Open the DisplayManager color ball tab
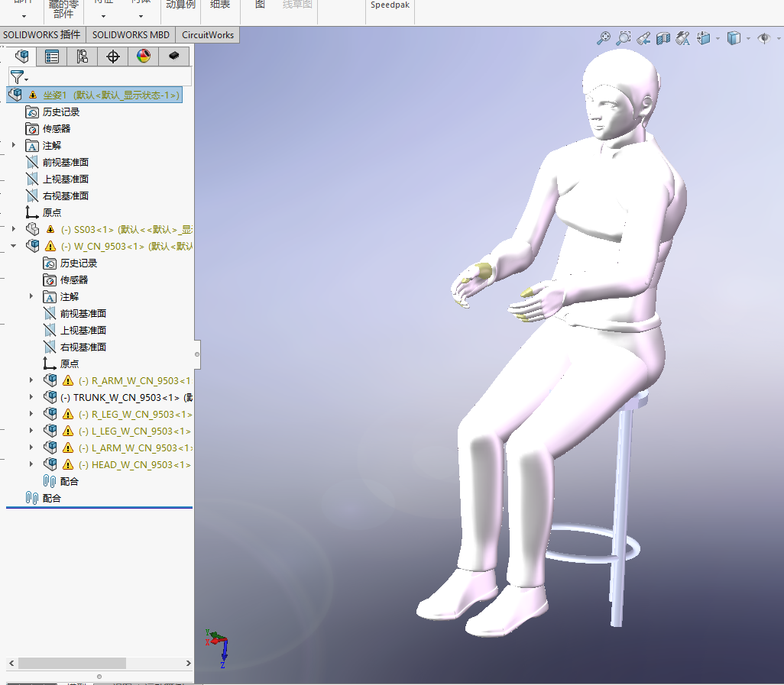This screenshot has height=685, width=784. (144, 56)
